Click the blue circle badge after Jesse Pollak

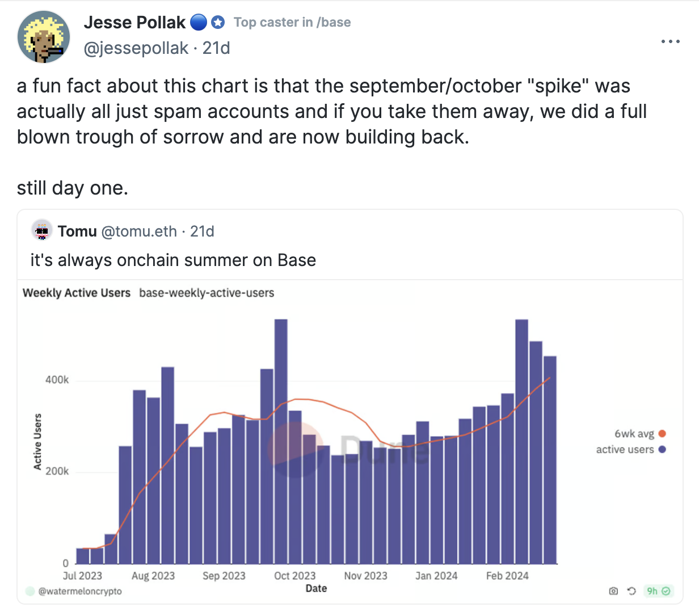tap(198, 23)
